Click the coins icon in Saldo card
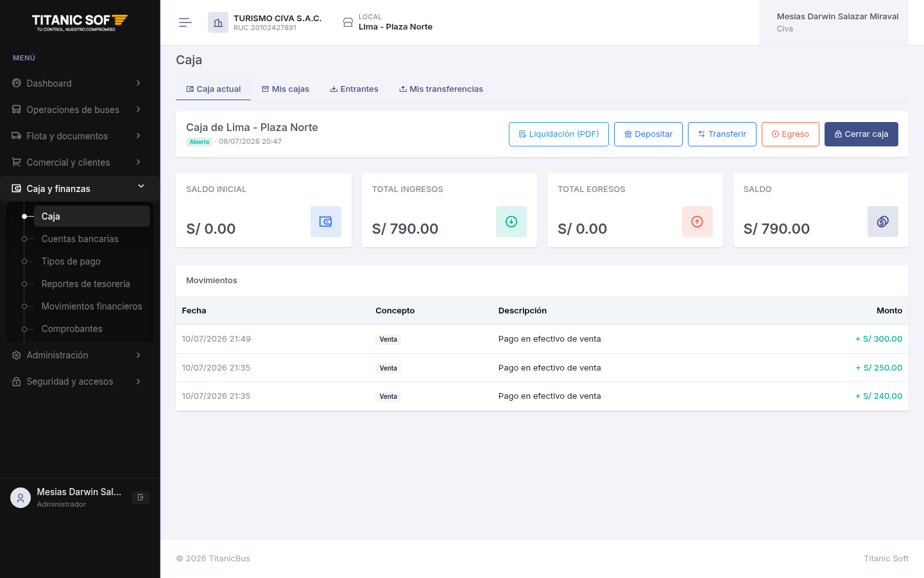This screenshot has width=924, height=578. (883, 222)
